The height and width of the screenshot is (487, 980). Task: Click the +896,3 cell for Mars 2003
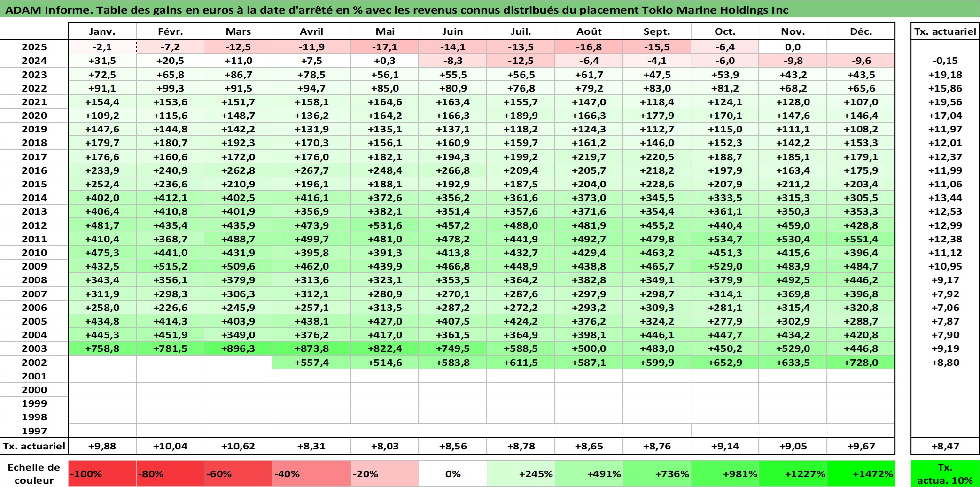(x=238, y=348)
